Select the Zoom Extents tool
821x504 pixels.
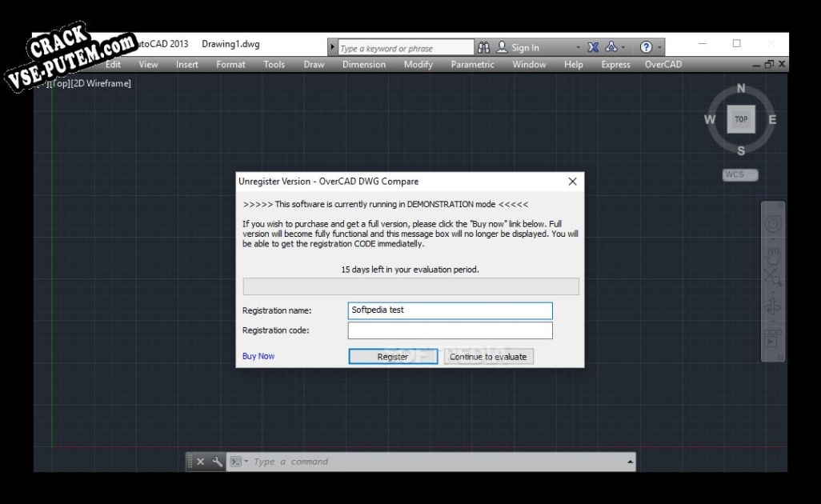(772, 278)
